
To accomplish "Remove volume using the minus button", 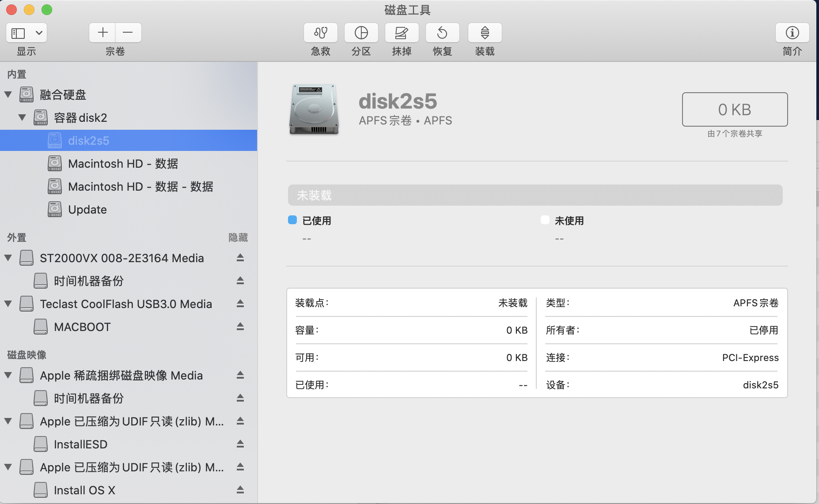I will pos(128,33).
